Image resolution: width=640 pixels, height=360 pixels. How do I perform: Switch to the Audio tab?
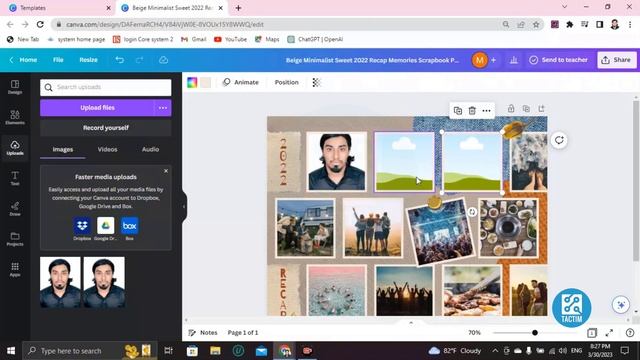tap(151, 149)
